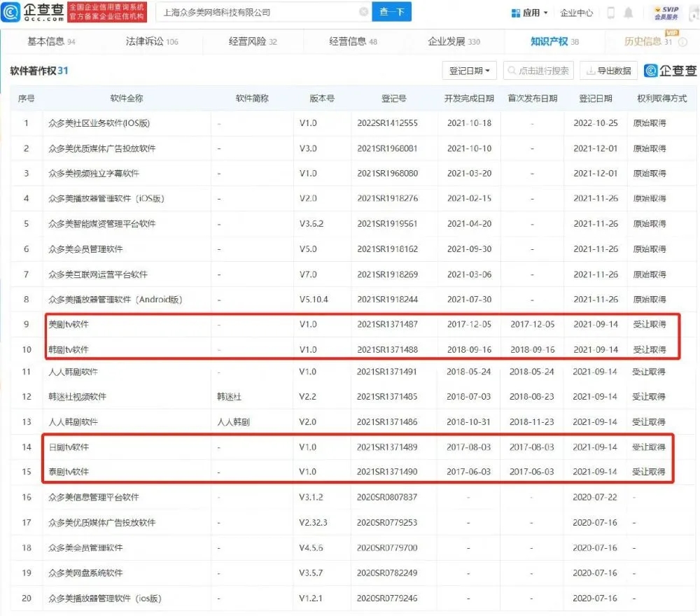Click first publish date 2018-08-23
Image resolution: width=700 pixels, height=616 pixels.
click(532, 396)
